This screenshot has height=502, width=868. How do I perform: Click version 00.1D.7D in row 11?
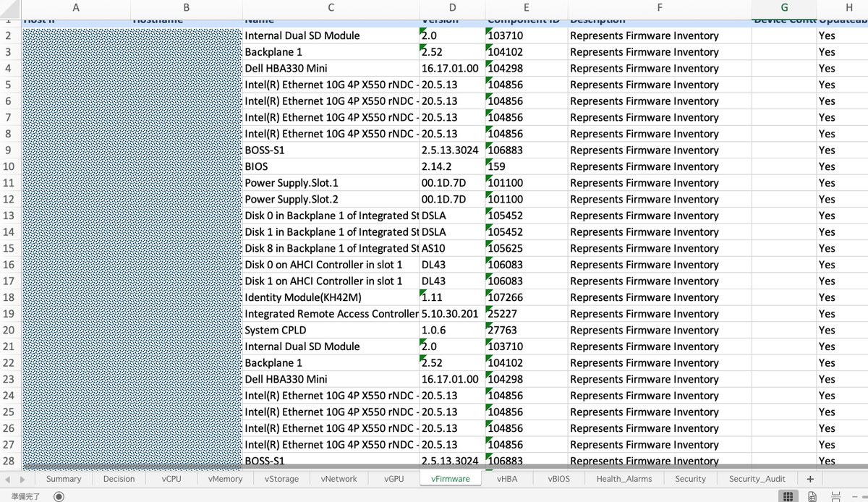[x=453, y=183]
